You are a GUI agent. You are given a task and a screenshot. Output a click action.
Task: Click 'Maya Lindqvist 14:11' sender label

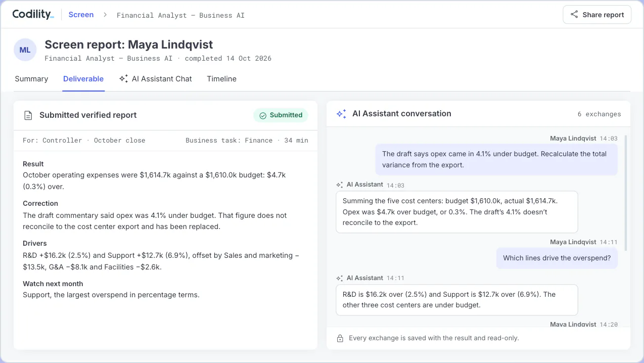[584, 242]
